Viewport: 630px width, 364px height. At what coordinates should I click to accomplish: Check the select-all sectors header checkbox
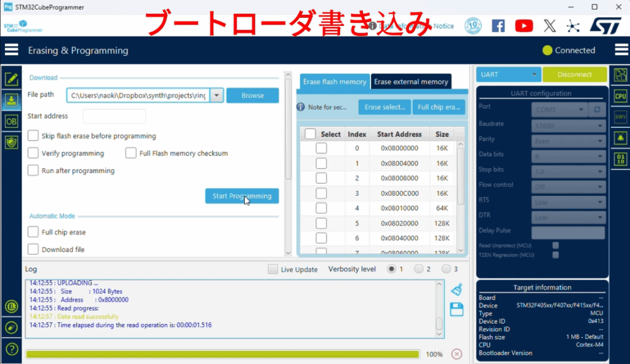click(310, 134)
